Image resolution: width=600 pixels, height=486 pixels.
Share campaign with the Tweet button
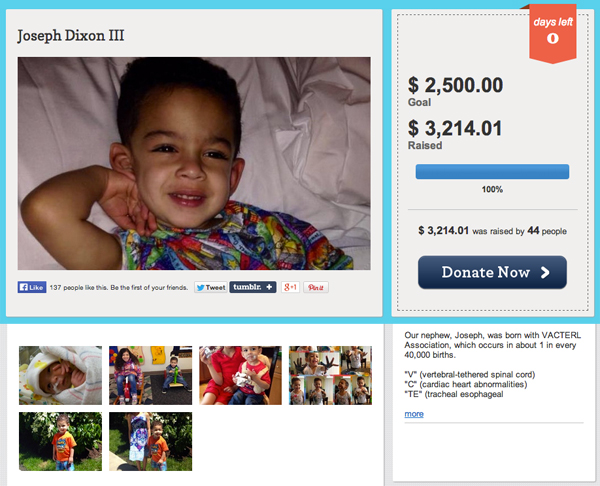pos(211,287)
